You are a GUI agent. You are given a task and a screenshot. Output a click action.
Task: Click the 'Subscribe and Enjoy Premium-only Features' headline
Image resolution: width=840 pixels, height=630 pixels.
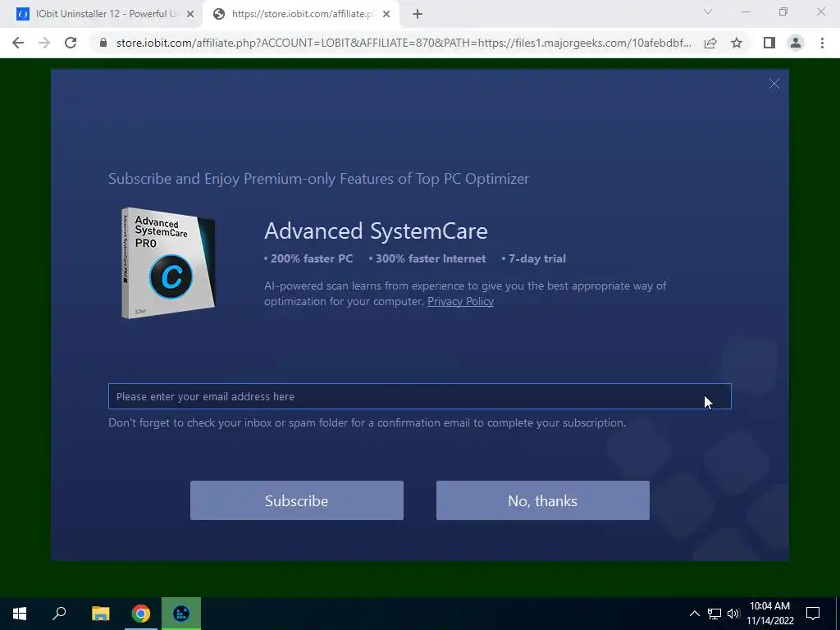pyautogui.click(x=319, y=178)
